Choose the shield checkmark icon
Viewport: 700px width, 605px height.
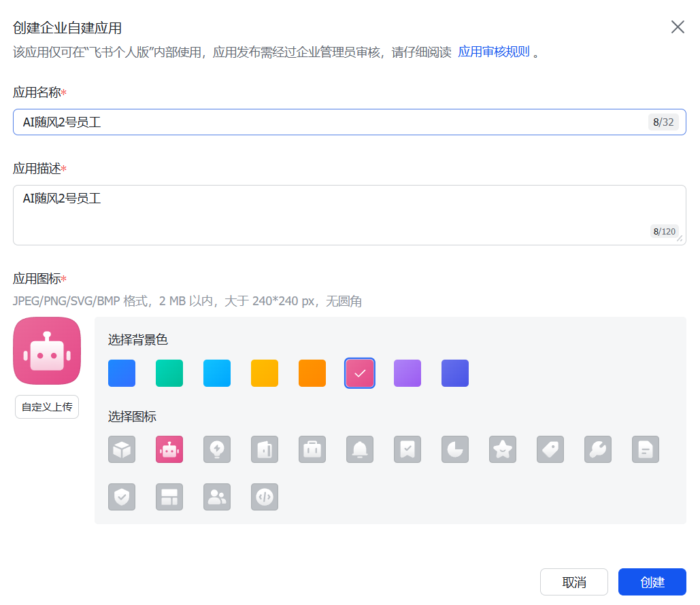point(122,497)
